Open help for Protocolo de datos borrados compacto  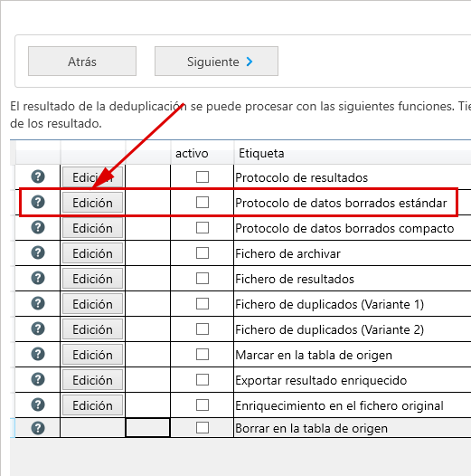[x=38, y=227]
